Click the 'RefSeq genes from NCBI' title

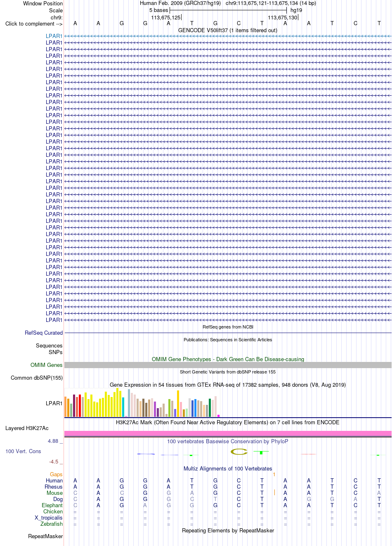pos(228,327)
